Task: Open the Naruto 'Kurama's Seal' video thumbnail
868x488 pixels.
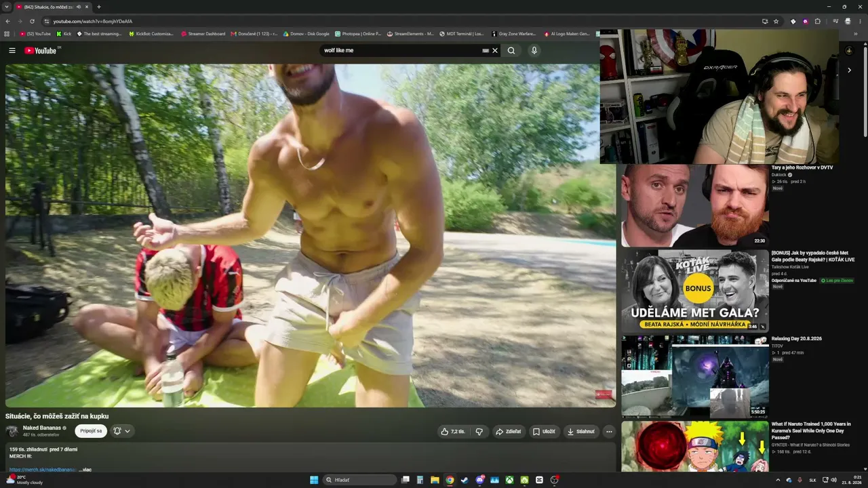Action: [x=695, y=446]
